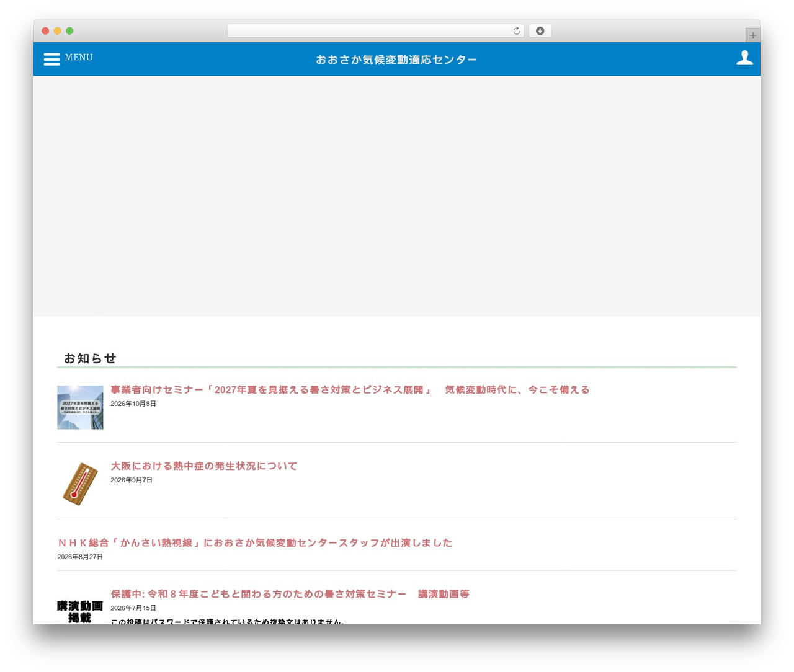Click the date 2026年8月27日
Screen dimensions: 794x672
(x=80, y=557)
